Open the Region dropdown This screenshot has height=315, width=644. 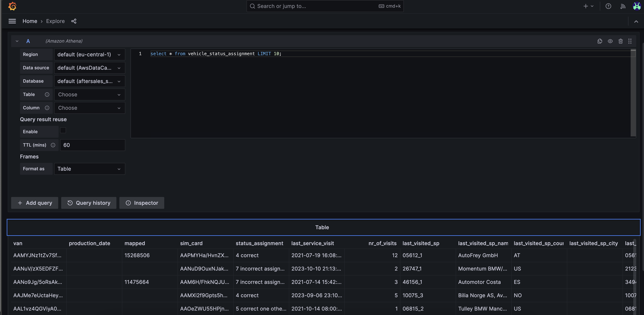click(90, 54)
